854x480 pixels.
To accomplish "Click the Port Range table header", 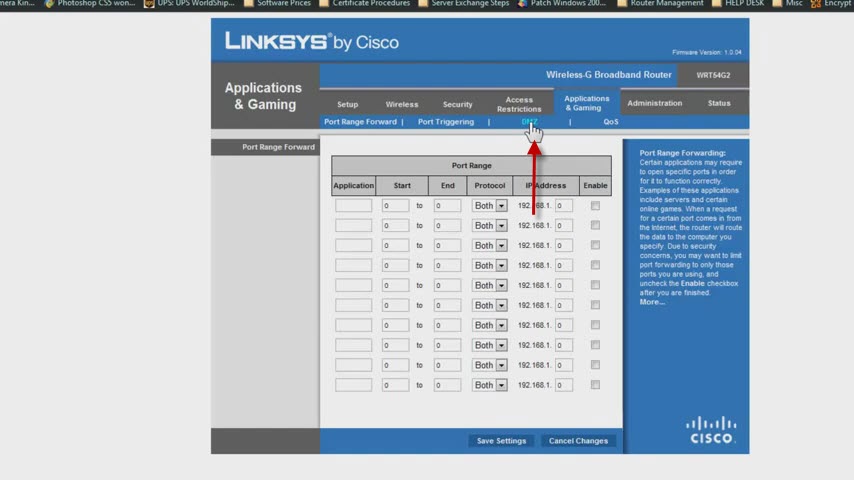I will pyautogui.click(x=472, y=165).
